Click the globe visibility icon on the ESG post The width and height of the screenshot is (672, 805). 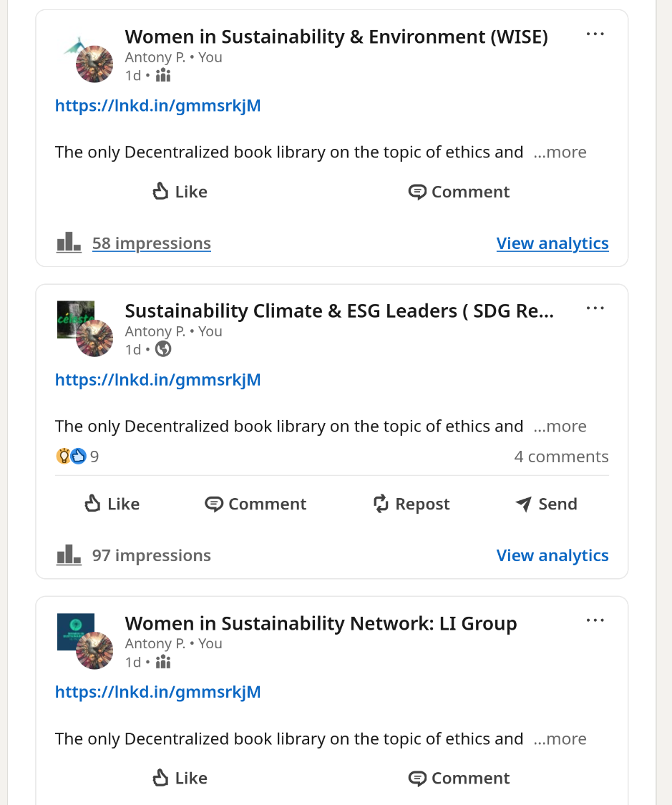tap(163, 349)
